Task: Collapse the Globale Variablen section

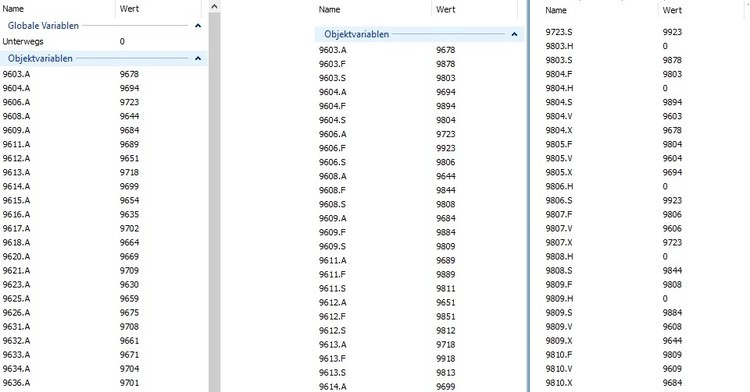Action: pos(198,26)
